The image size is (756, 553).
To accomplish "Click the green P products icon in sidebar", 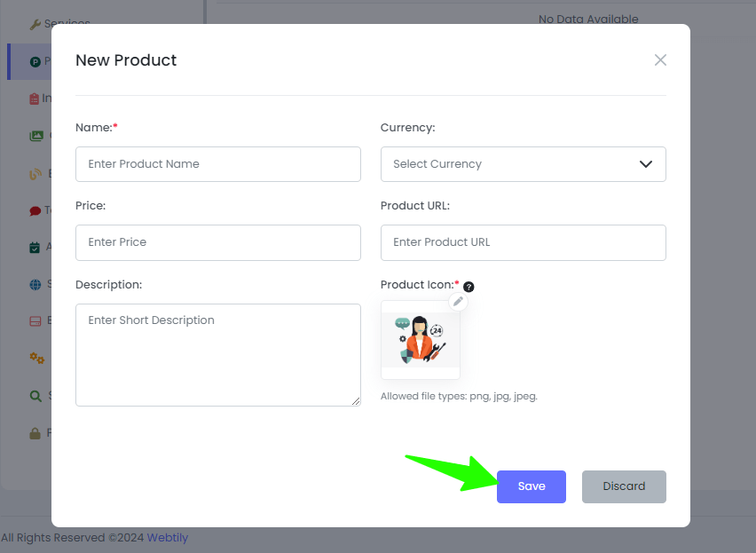I will [35, 62].
